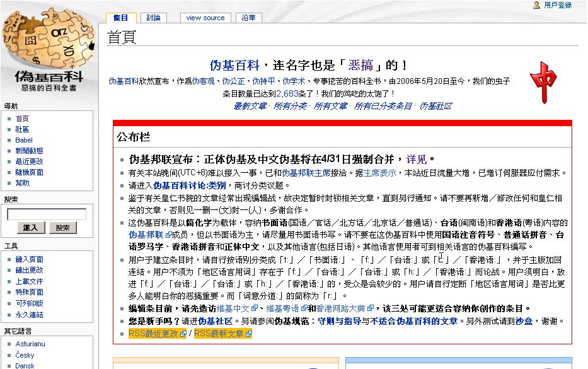Select Dansk in other languages
Viewport: 588px width, 369px height.
pyautogui.click(x=25, y=366)
